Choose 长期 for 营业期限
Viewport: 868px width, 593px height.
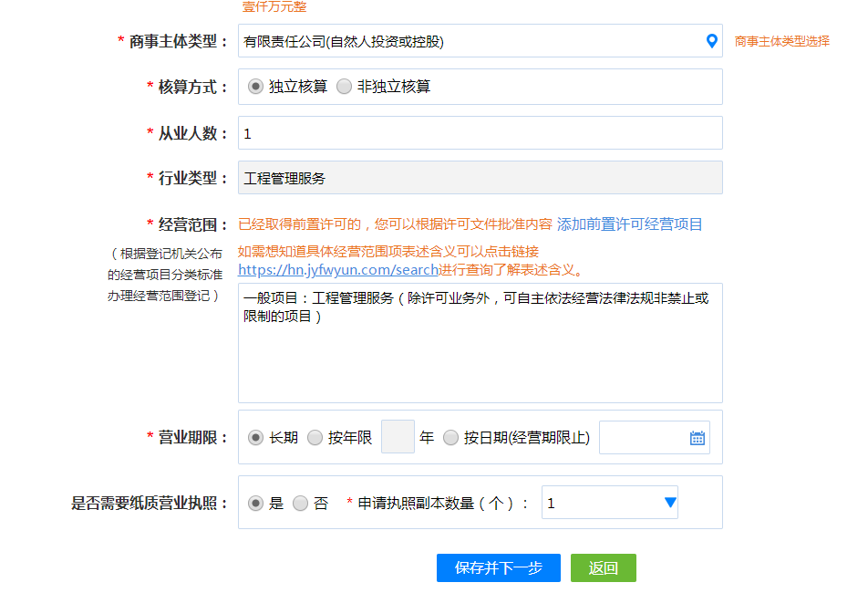point(255,437)
